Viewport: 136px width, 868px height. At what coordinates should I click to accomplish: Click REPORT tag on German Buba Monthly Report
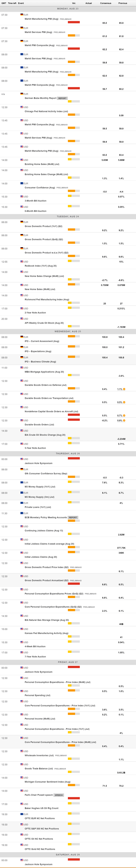62,98
